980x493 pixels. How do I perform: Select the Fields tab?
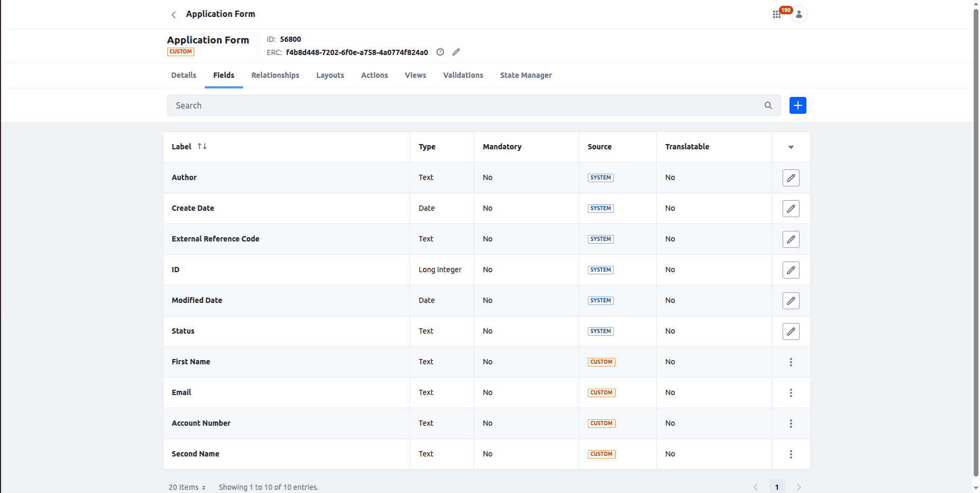[x=224, y=75]
